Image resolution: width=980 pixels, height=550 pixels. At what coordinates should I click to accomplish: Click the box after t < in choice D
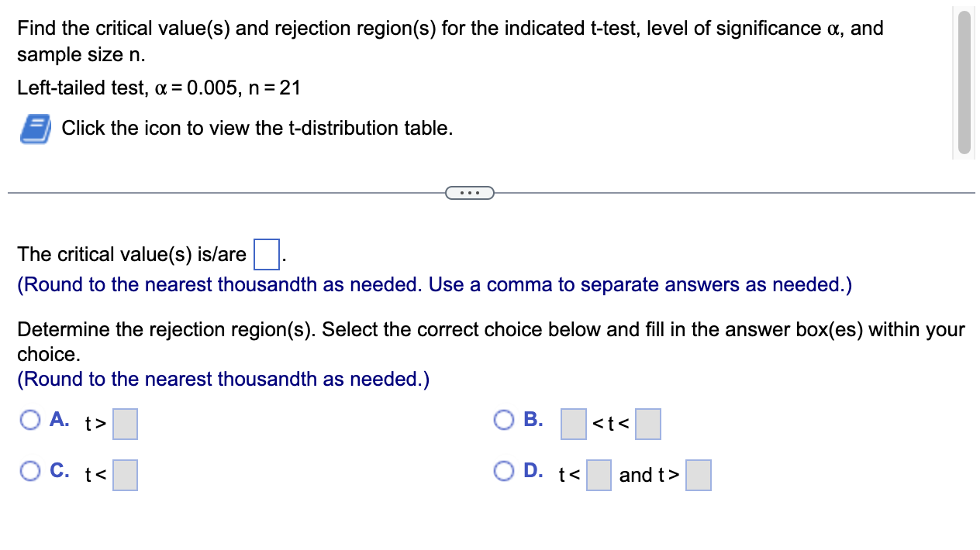click(599, 475)
